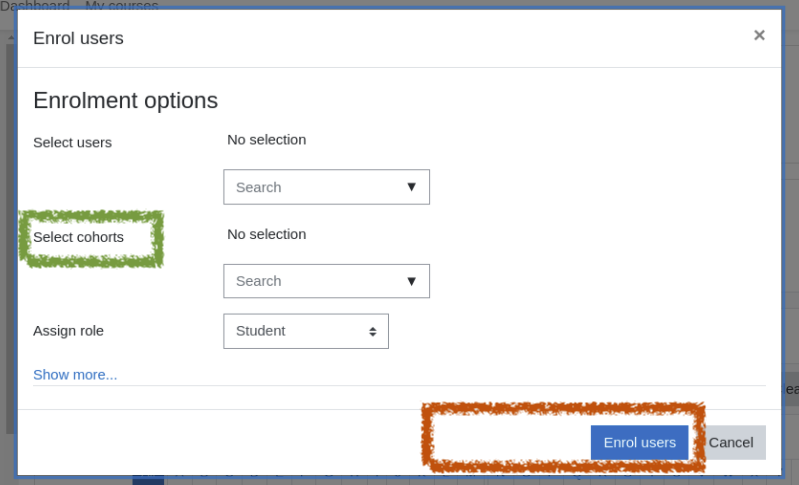Image resolution: width=799 pixels, height=485 pixels.
Task: Click No selection text under Select users
Action: (267, 140)
